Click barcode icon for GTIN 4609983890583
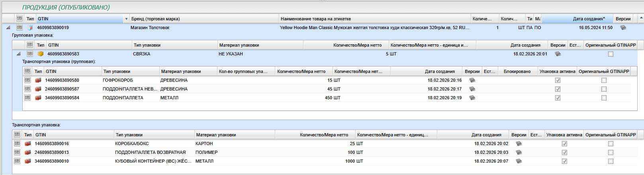 click(x=30, y=54)
